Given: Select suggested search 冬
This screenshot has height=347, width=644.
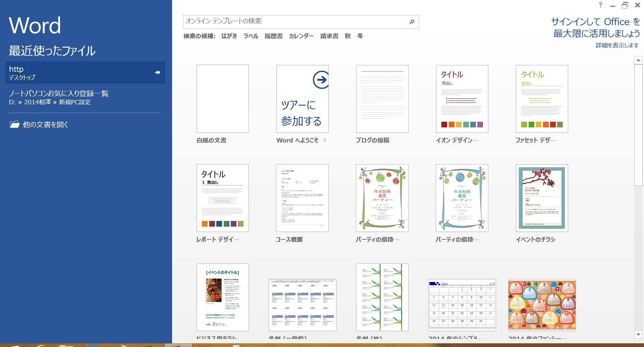Looking at the screenshot, I should point(360,36).
